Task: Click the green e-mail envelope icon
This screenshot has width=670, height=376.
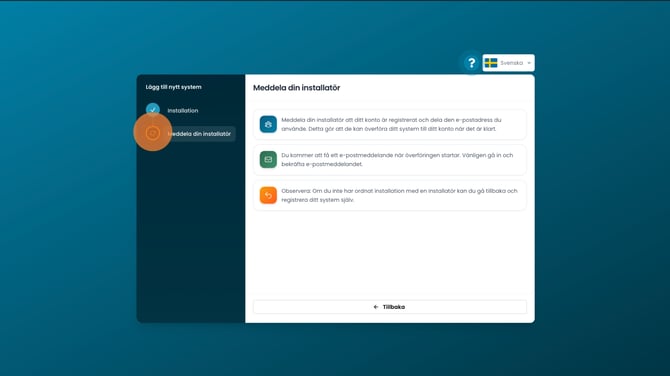Action: 268,159
